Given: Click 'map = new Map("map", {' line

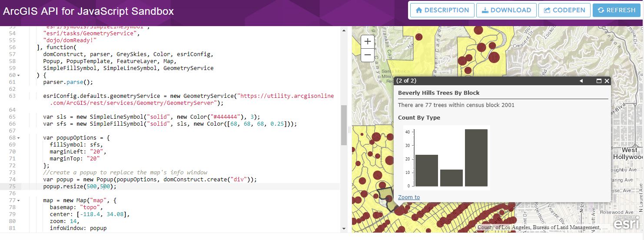Looking at the screenshot, I should click(x=80, y=200).
